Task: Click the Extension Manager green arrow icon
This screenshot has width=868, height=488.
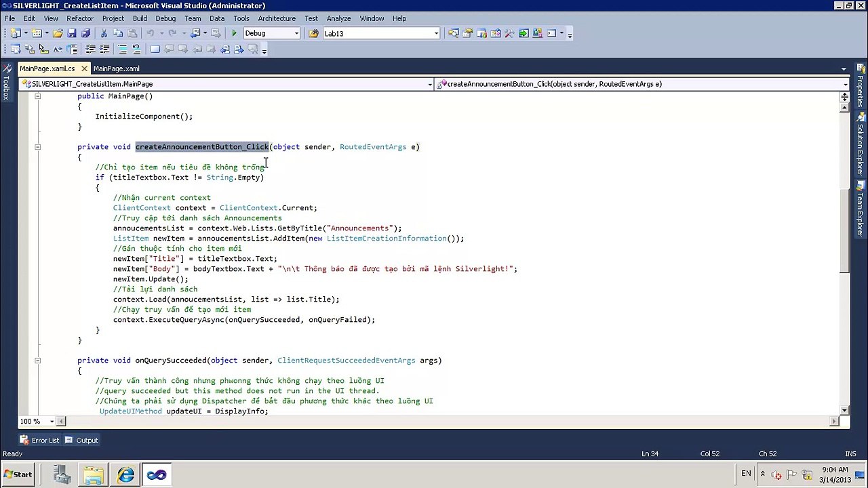Action: click(x=524, y=33)
